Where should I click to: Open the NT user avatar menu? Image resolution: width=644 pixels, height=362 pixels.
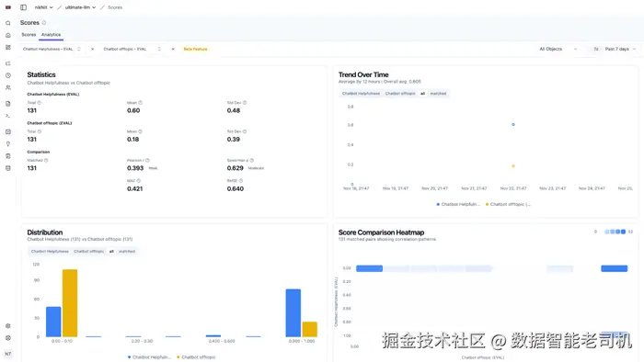(x=7, y=354)
